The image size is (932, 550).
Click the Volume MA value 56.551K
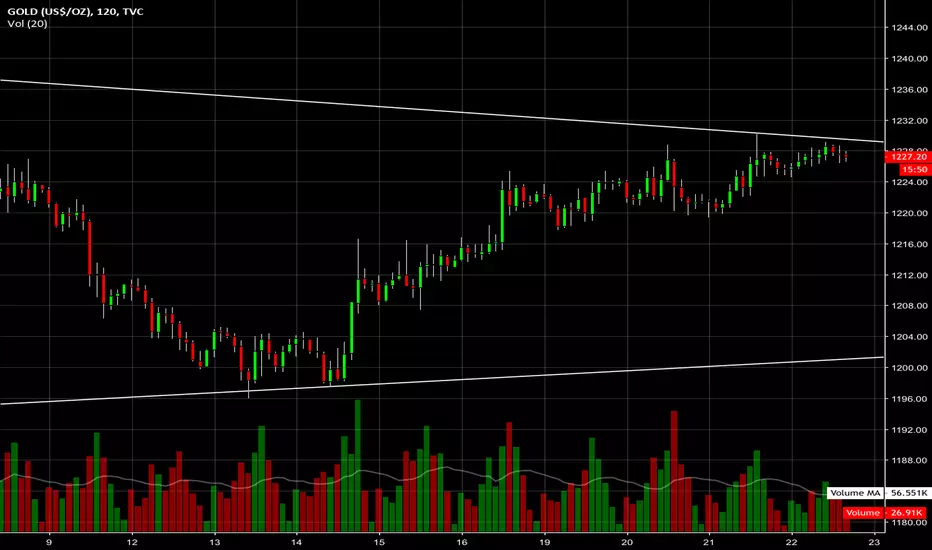(908, 493)
